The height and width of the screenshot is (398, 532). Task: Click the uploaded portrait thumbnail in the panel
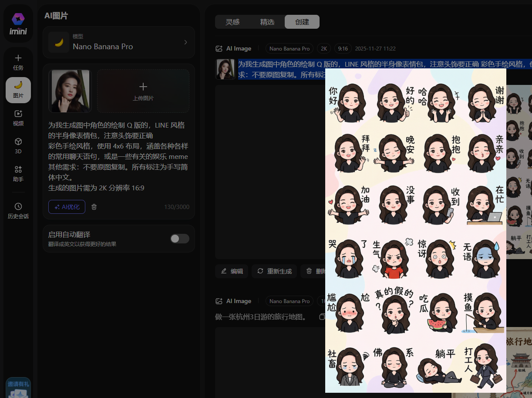tap(70, 91)
